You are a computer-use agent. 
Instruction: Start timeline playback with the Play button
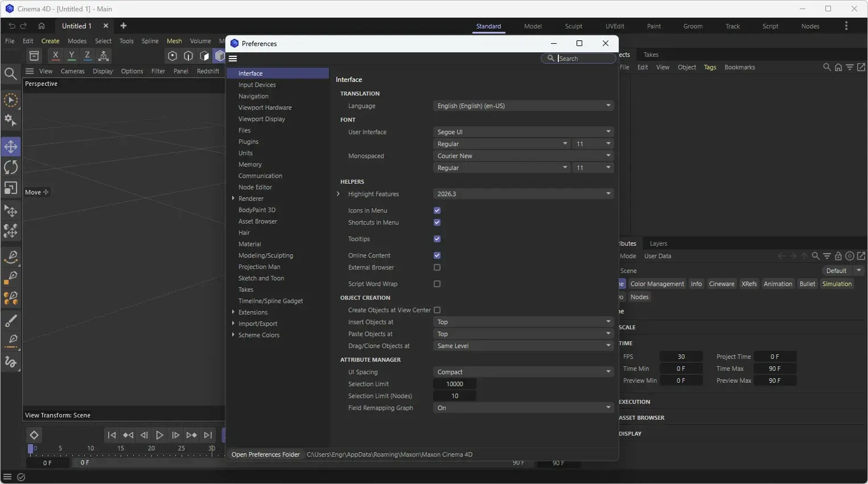tap(160, 435)
